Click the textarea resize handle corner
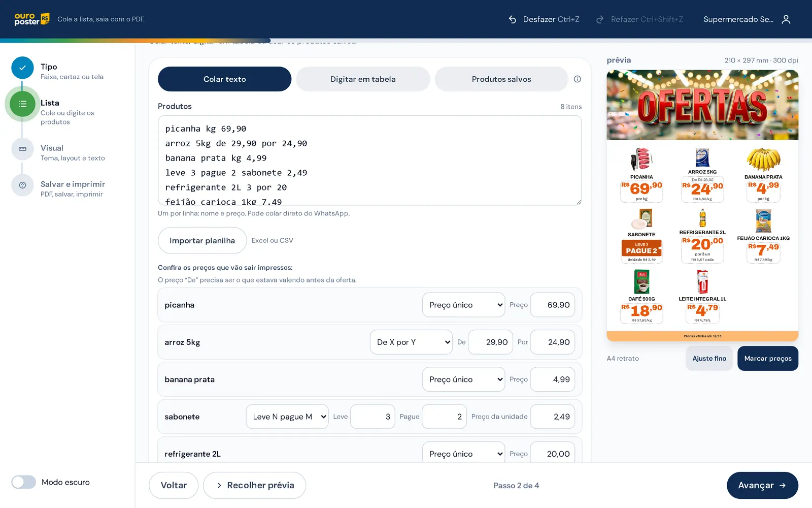Viewport: 812px width, 508px height. pos(579,202)
